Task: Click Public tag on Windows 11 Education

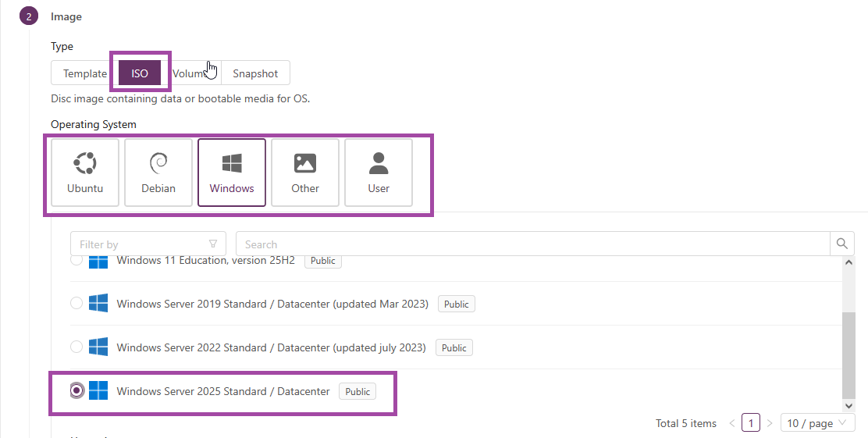Action: tap(322, 261)
